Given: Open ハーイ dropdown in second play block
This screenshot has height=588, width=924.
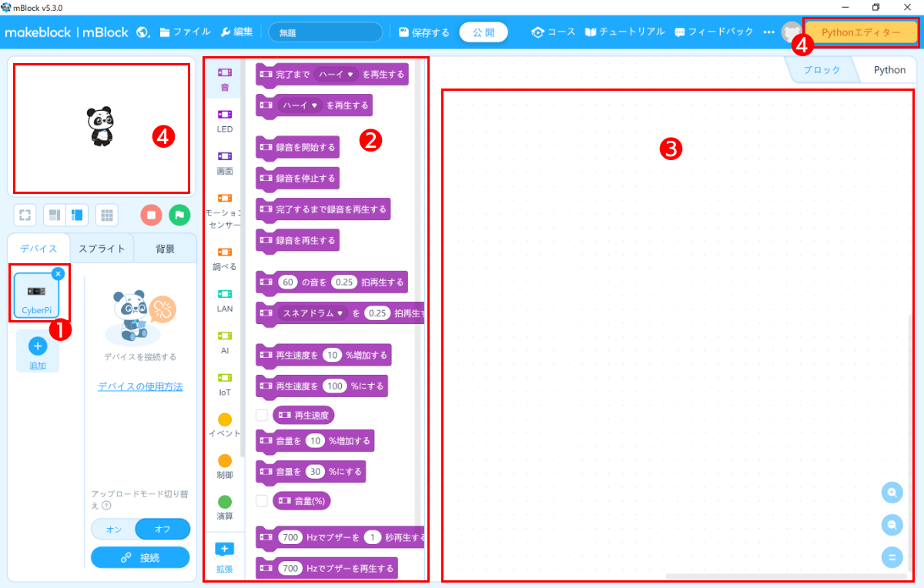Looking at the screenshot, I should pyautogui.click(x=301, y=105).
